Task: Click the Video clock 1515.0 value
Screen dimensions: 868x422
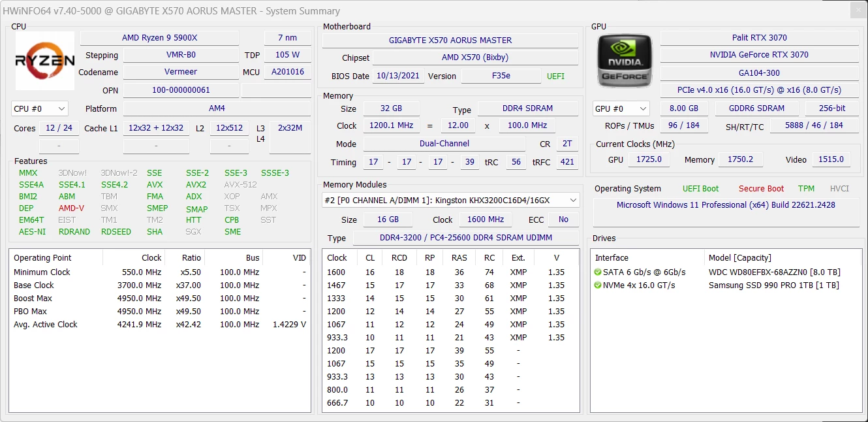Action: click(831, 159)
